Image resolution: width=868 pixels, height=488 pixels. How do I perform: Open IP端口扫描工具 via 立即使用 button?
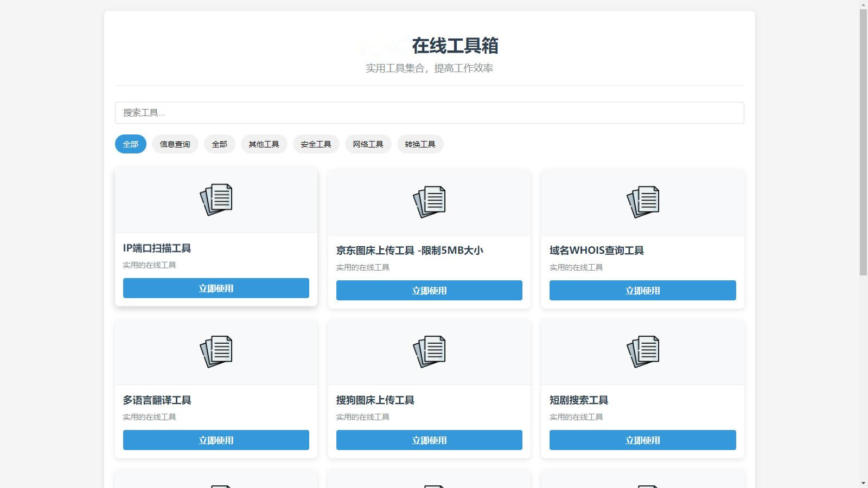click(216, 288)
